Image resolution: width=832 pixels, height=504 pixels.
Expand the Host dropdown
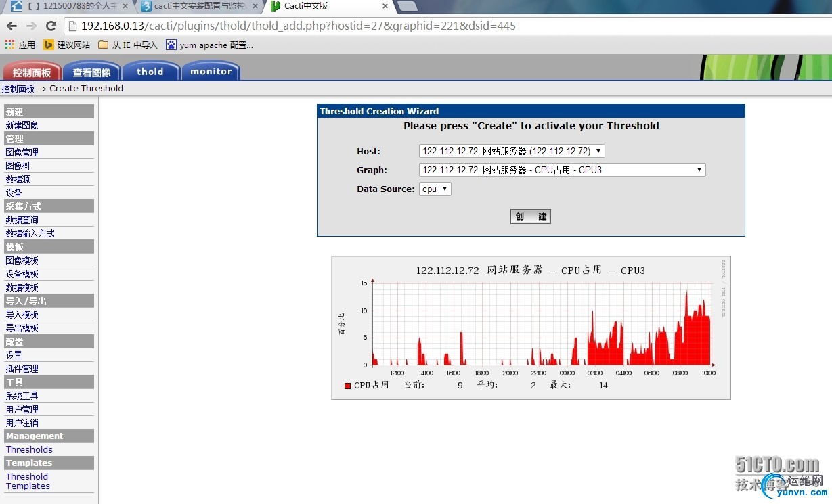tap(512, 151)
